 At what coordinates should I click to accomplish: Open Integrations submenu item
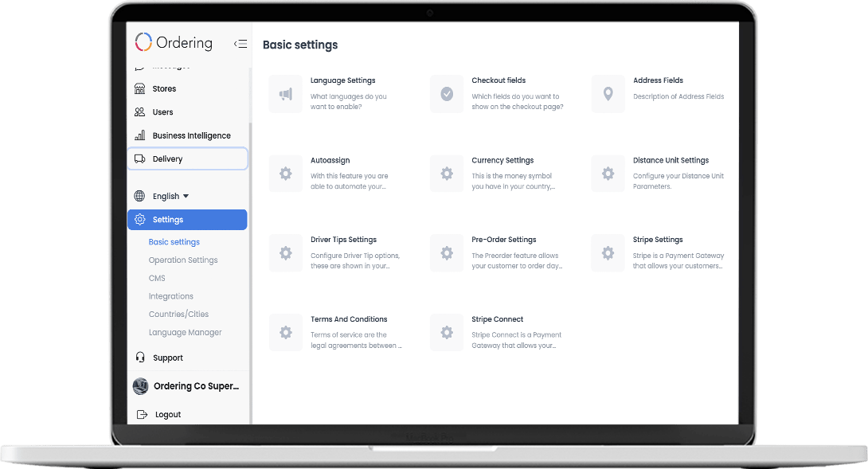click(171, 296)
